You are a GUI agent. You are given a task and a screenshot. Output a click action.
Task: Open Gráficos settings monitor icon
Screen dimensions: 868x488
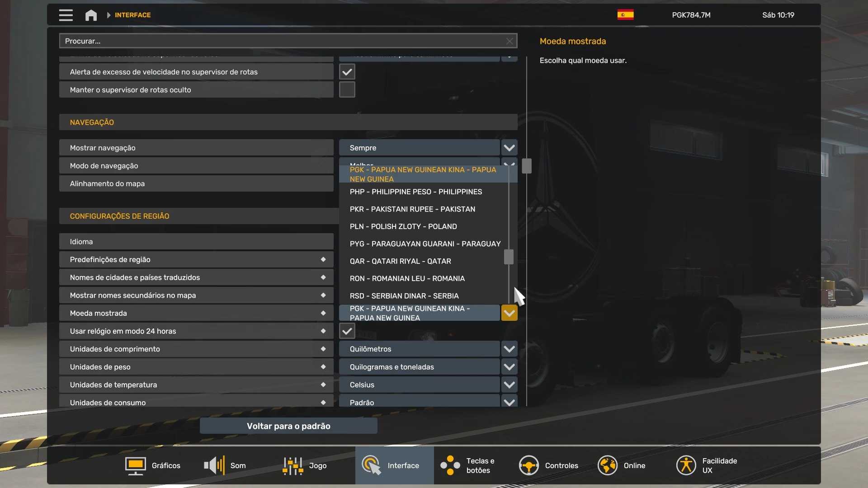135,465
